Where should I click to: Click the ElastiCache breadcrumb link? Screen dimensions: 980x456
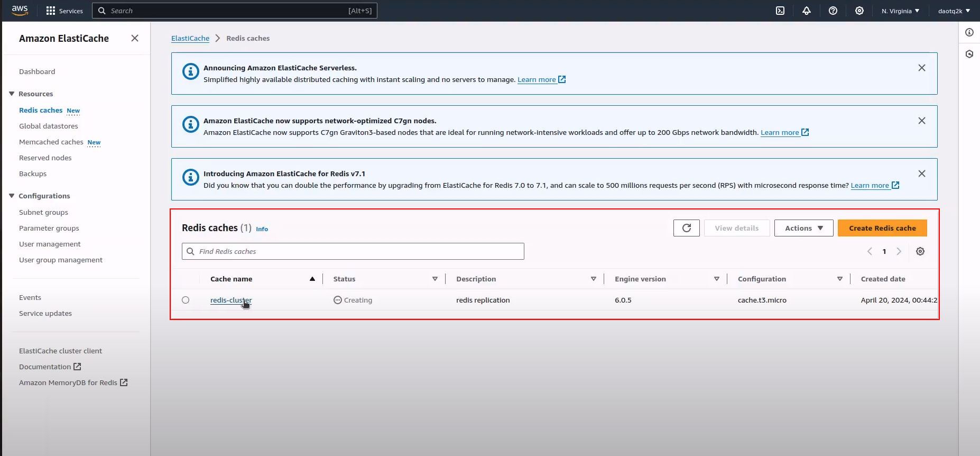(x=190, y=38)
